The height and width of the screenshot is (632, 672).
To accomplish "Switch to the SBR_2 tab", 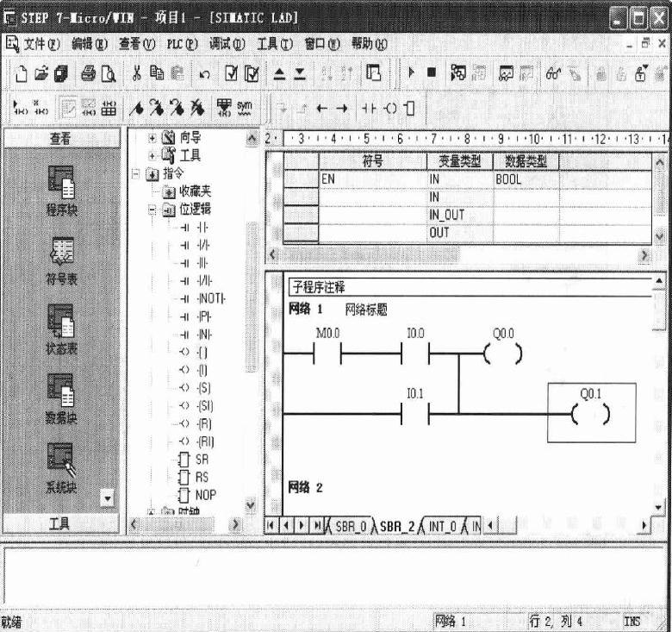I will 397,526.
